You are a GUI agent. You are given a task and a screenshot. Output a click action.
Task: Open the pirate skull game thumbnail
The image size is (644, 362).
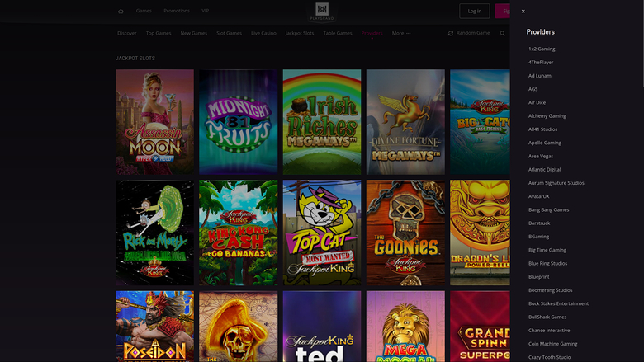[x=239, y=327]
